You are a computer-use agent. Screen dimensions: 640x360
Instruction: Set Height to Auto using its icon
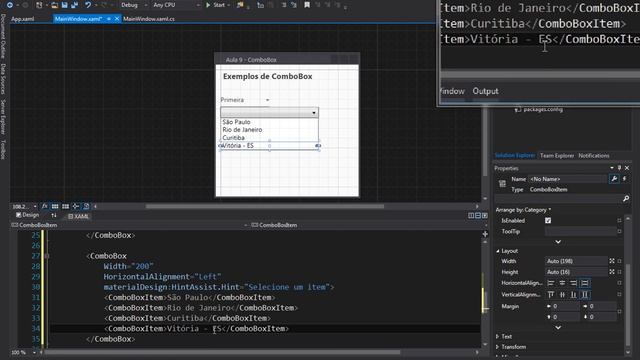(612, 272)
